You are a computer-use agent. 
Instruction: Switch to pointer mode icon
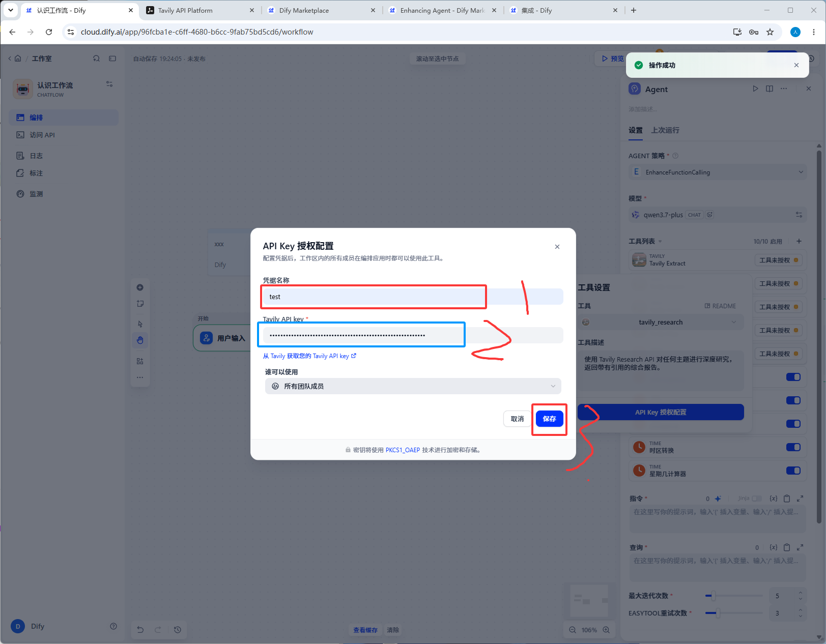[x=140, y=324]
